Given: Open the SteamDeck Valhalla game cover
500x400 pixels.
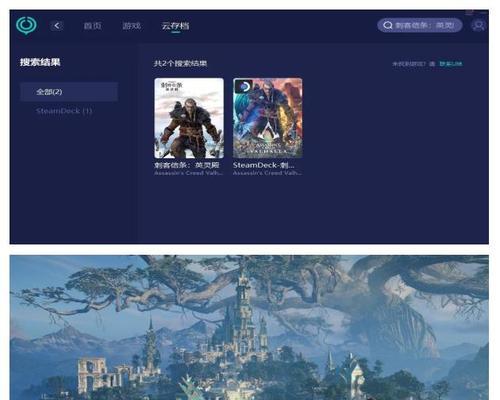Looking at the screenshot, I should [x=268, y=118].
